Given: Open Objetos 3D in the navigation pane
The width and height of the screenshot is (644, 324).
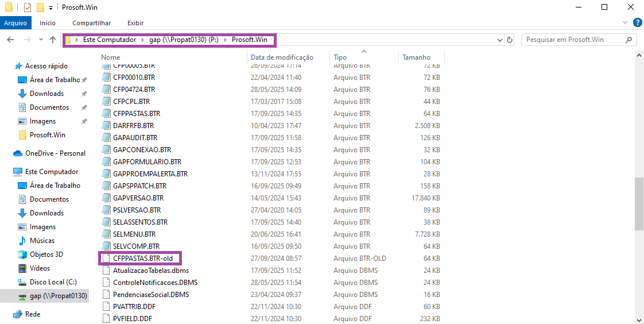Looking at the screenshot, I should [x=46, y=254].
